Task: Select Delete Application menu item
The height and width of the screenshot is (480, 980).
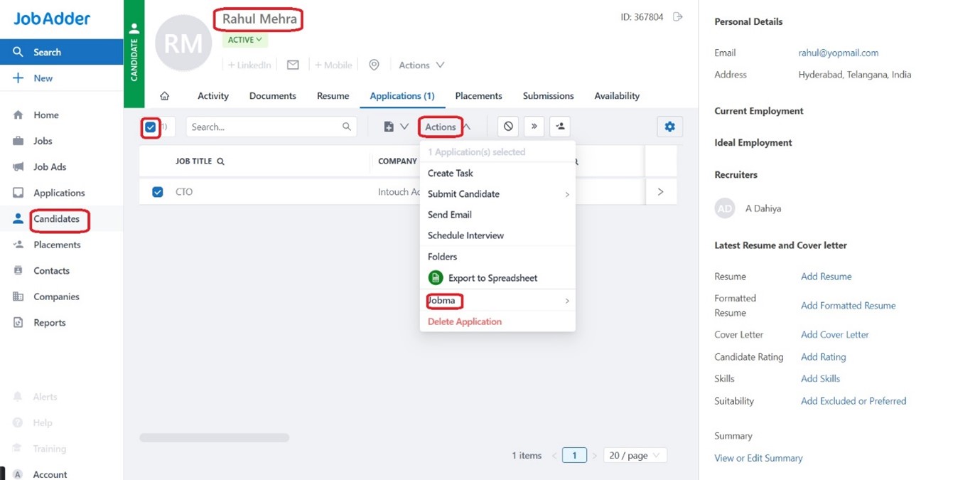Action: (497, 321)
